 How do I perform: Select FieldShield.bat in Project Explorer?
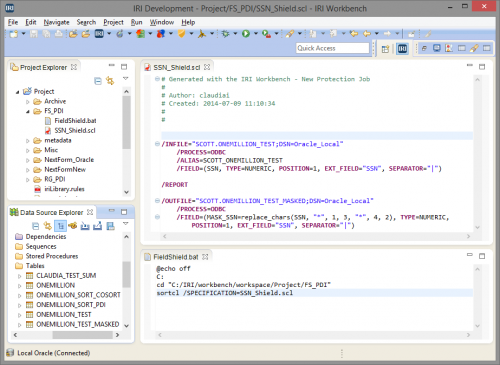point(75,121)
